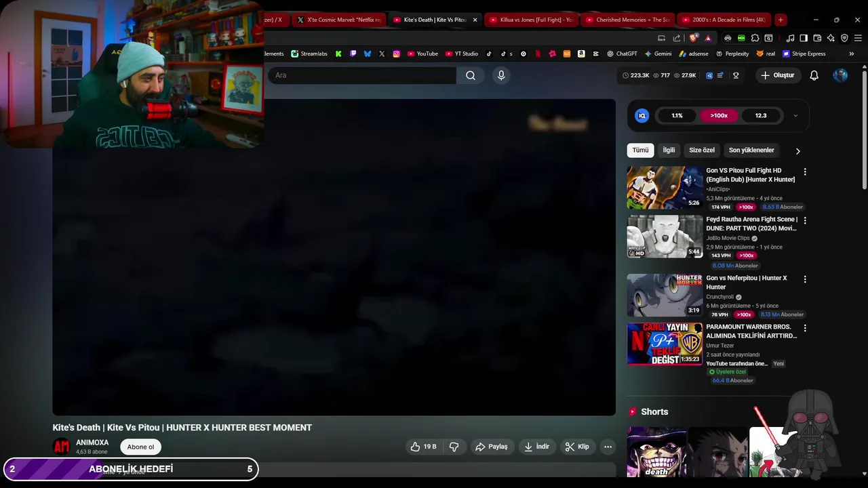The image size is (868, 488).
Task: Open Bluesky butterfly bookmark
Action: (x=368, y=54)
